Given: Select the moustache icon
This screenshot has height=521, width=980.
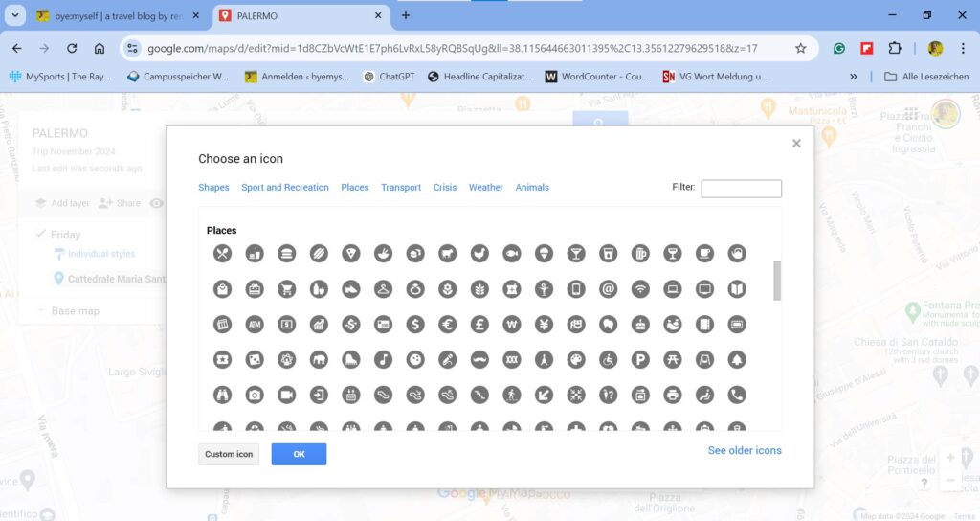Looking at the screenshot, I should coord(480,360).
